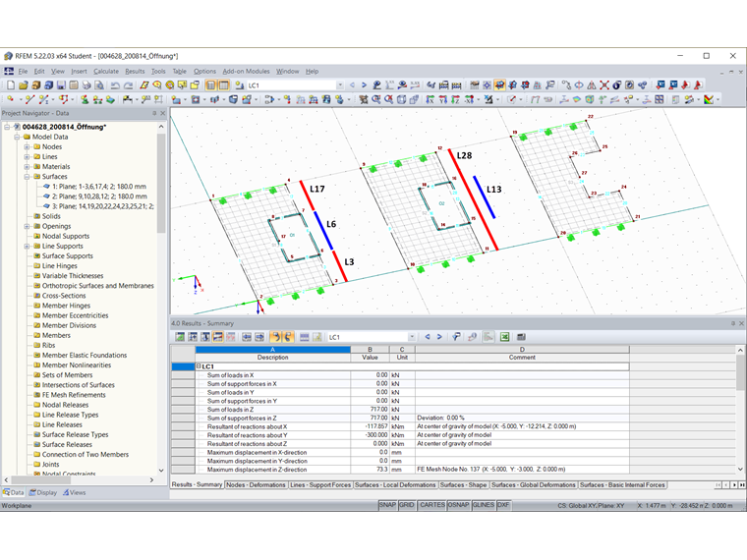Click the calculator icon in results toolbar
This screenshot has width=747, height=560.
(521, 337)
